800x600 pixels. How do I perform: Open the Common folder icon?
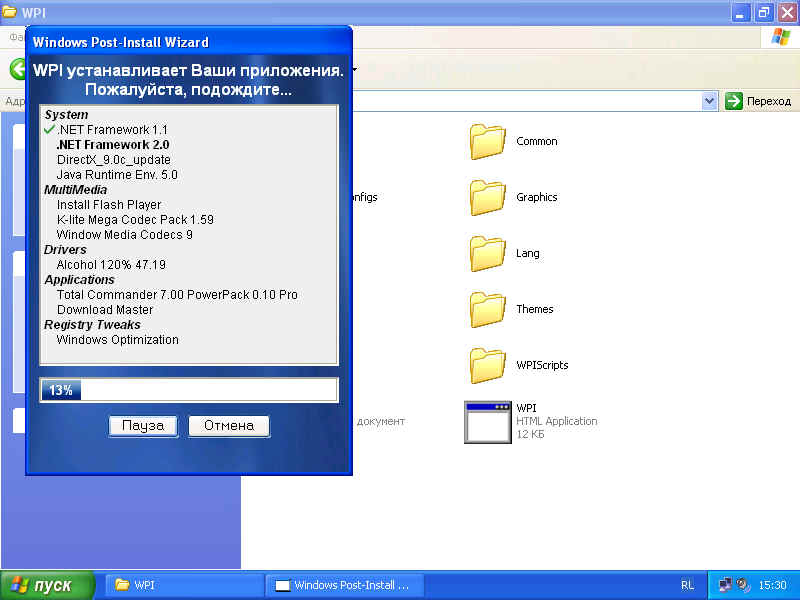[487, 141]
